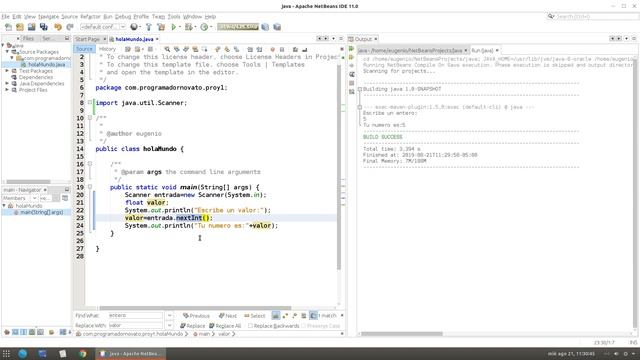The width and height of the screenshot is (640, 360).
Task: Toggle Regular Expression option in find bar
Action: pyautogui.click(x=294, y=316)
